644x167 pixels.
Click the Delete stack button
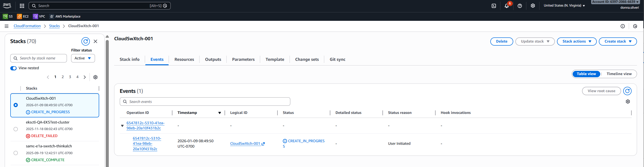(501, 41)
